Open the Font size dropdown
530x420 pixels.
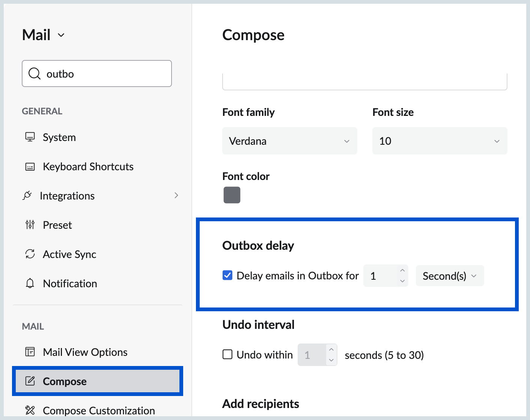(440, 141)
